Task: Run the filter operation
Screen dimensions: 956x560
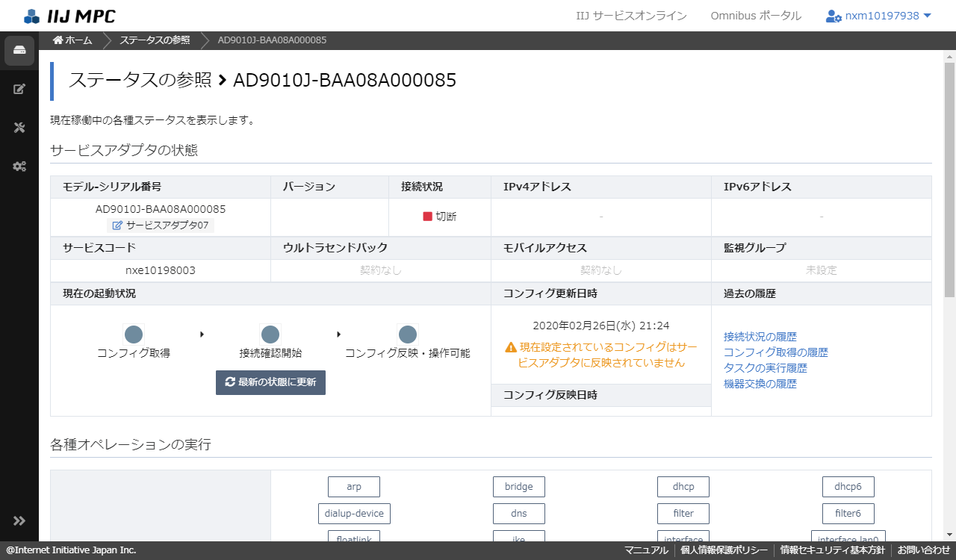Action: pos(683,514)
